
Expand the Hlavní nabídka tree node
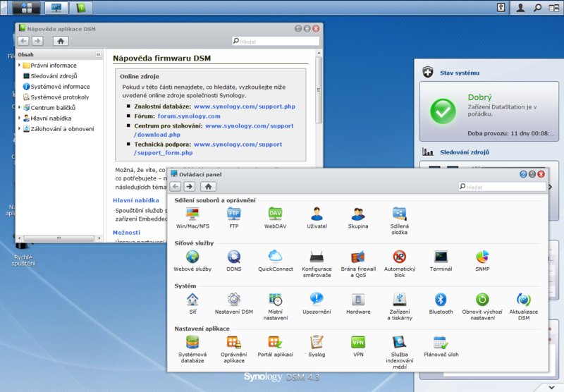(20, 118)
